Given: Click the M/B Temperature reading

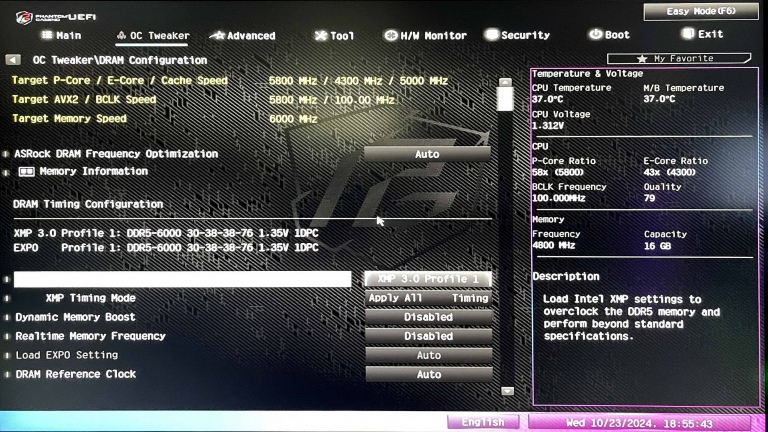Looking at the screenshot, I should tap(659, 99).
